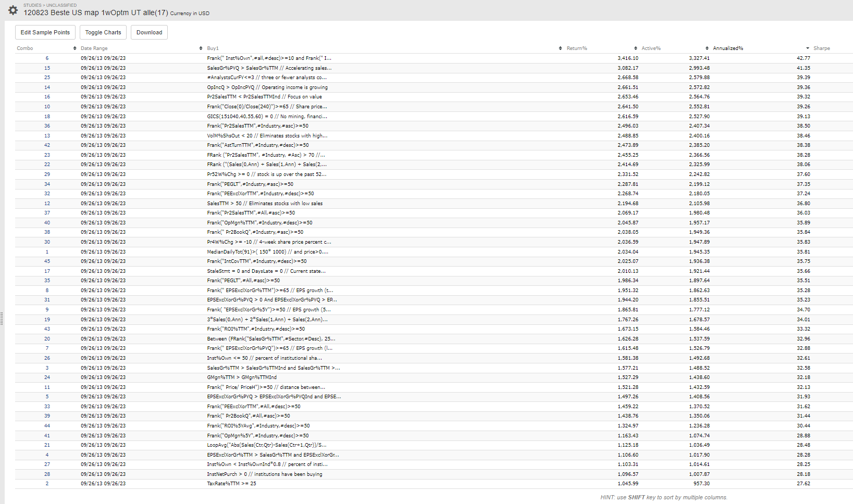This screenshot has width=853, height=504.
Task: Sort by the Combo column arrow icon
Action: [x=75, y=48]
